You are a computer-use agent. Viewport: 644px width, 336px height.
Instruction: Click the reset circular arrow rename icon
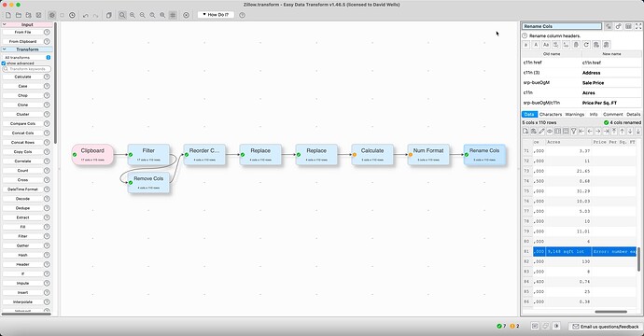tap(586, 45)
